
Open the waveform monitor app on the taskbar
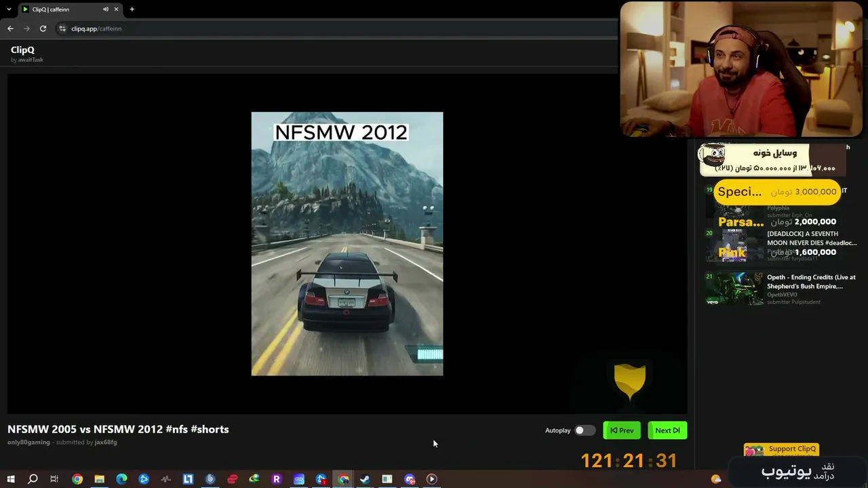(165, 479)
